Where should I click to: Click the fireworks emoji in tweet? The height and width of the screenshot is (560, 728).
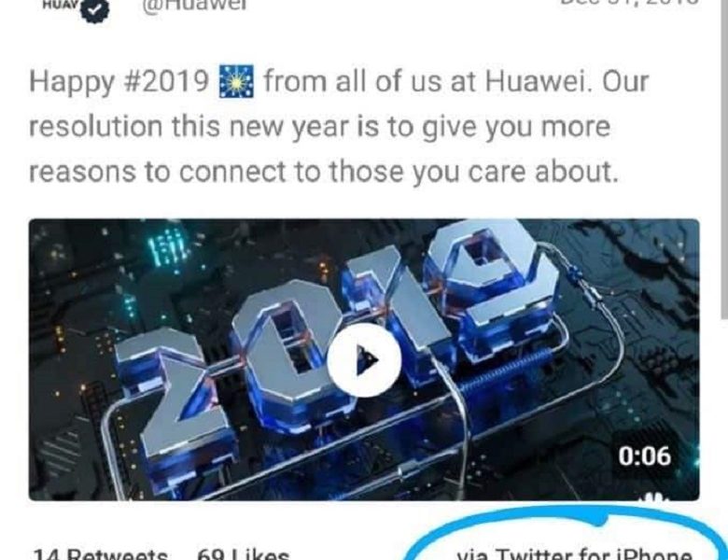pos(236,81)
